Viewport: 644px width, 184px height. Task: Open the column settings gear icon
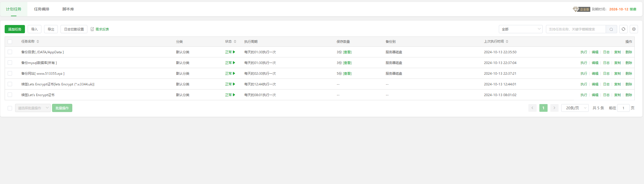tap(634, 29)
